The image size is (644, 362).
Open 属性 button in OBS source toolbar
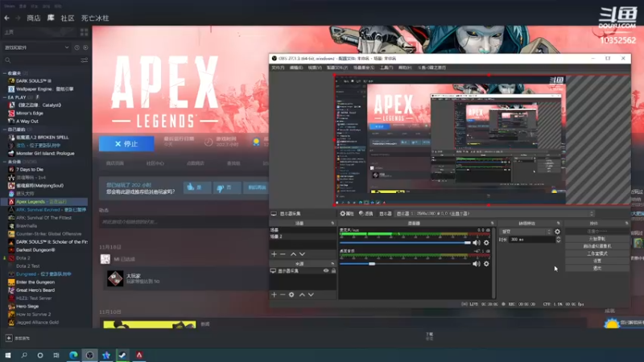(x=347, y=214)
